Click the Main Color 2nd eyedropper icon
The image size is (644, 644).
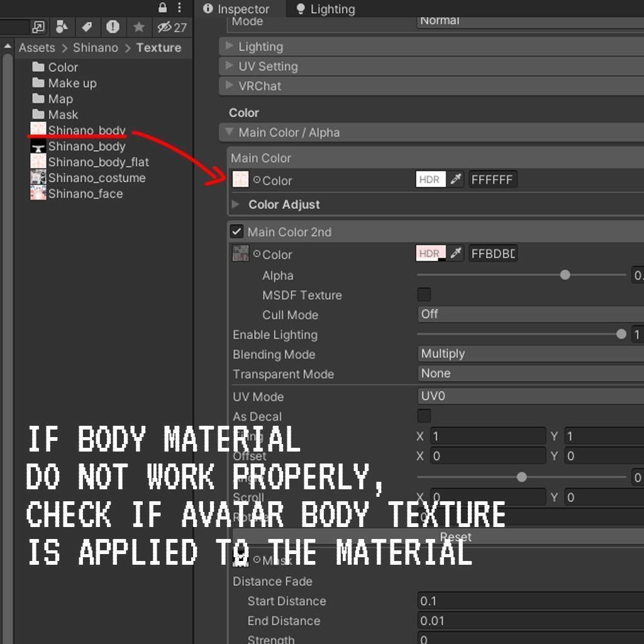point(455,253)
